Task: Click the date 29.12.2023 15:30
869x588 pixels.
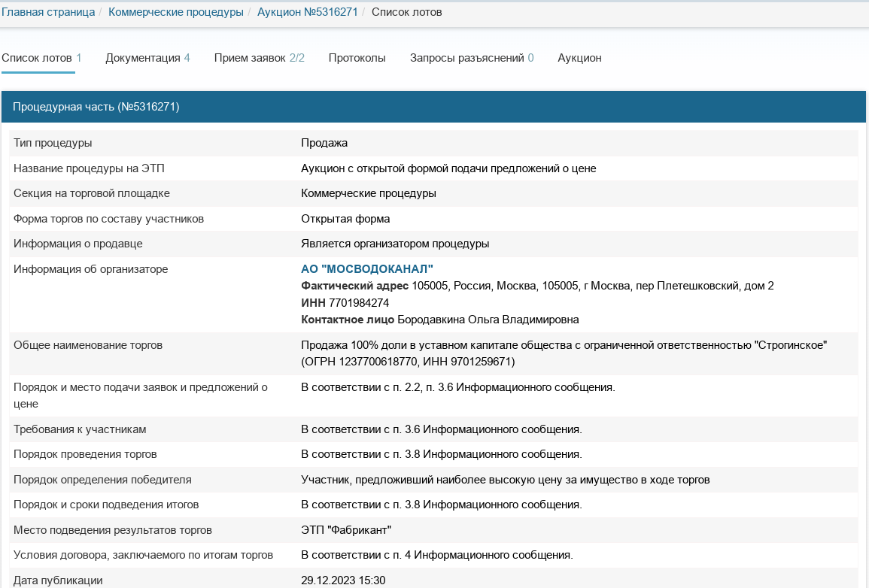Action: coord(343,580)
